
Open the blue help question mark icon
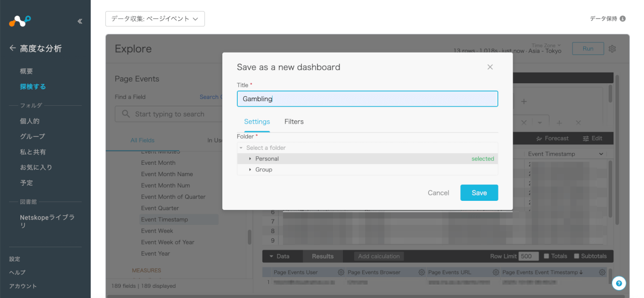tap(619, 283)
